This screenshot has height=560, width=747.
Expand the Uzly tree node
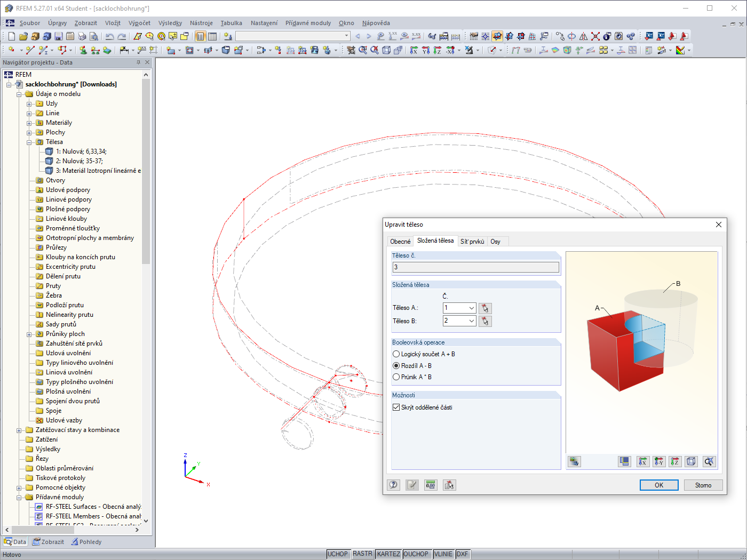pyautogui.click(x=29, y=104)
